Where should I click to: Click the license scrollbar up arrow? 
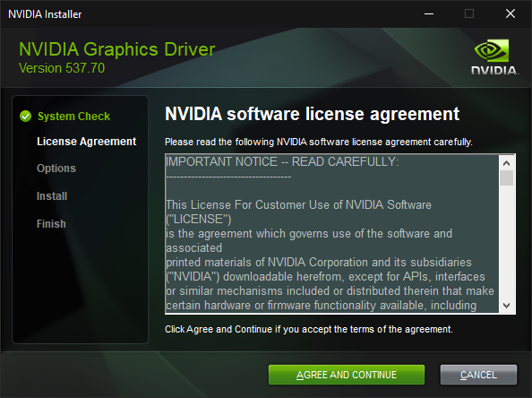[x=506, y=163]
